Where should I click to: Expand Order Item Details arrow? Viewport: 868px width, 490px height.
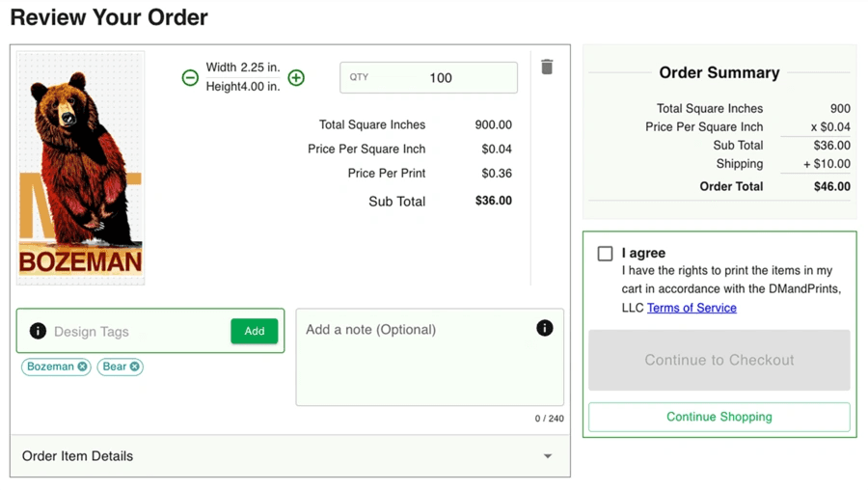pos(547,456)
